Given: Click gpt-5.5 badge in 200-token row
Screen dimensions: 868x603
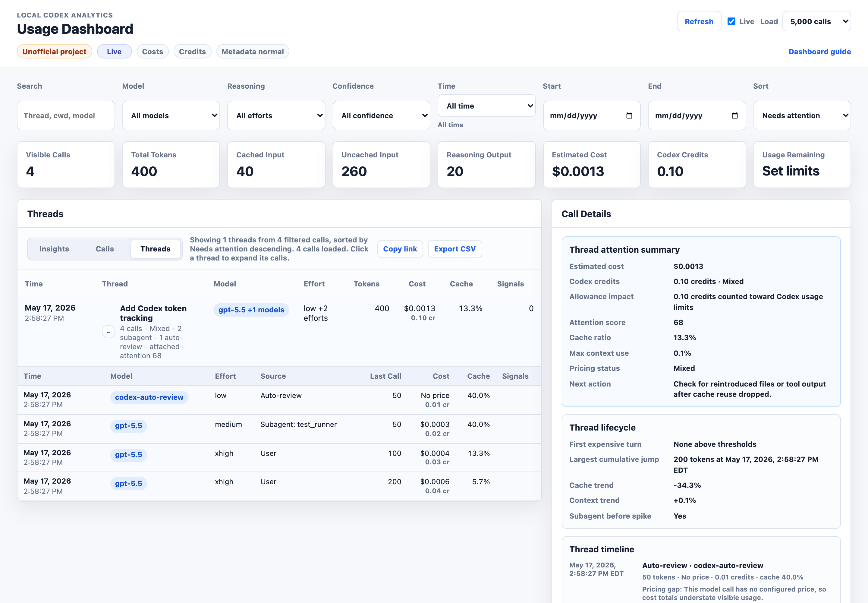Looking at the screenshot, I should (128, 484).
